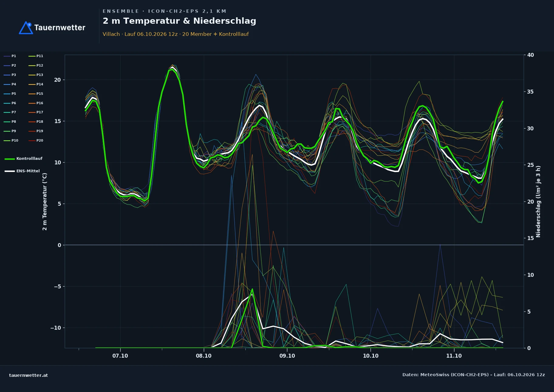Click the ENSEMBLE ICON-CH2-EPS 2,1 KM header

(164, 11)
